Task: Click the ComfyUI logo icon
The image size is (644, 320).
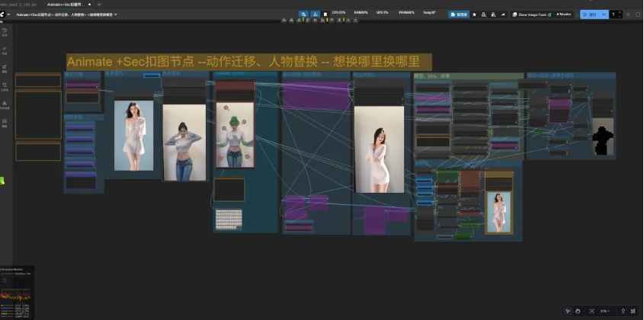Action: click(x=4, y=14)
